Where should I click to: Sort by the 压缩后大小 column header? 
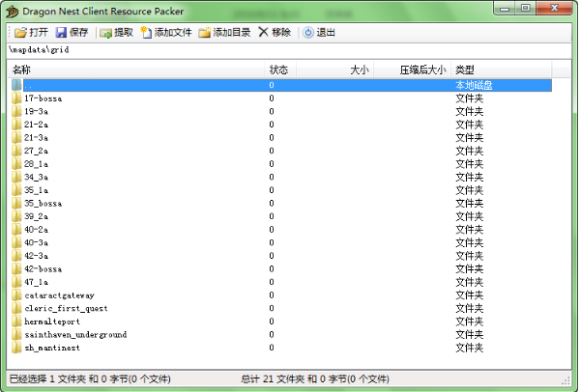[412, 70]
